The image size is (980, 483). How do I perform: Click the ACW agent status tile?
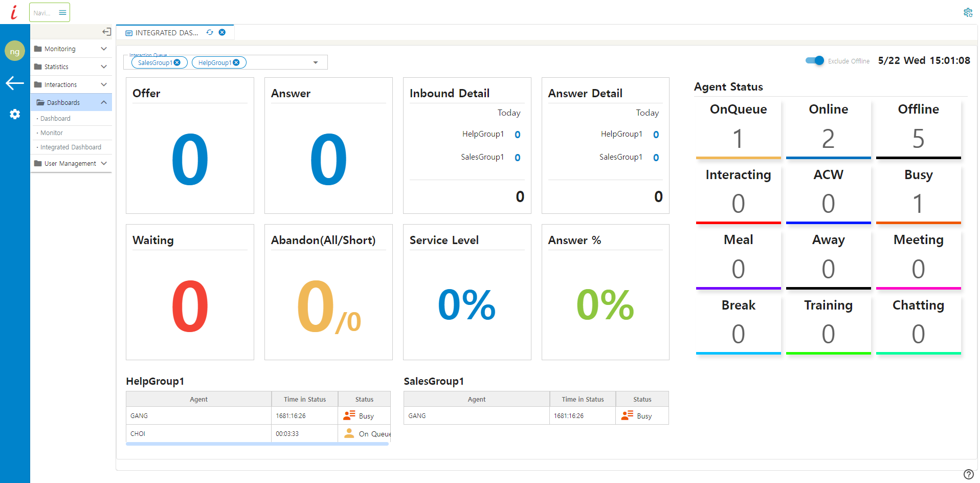(828, 194)
